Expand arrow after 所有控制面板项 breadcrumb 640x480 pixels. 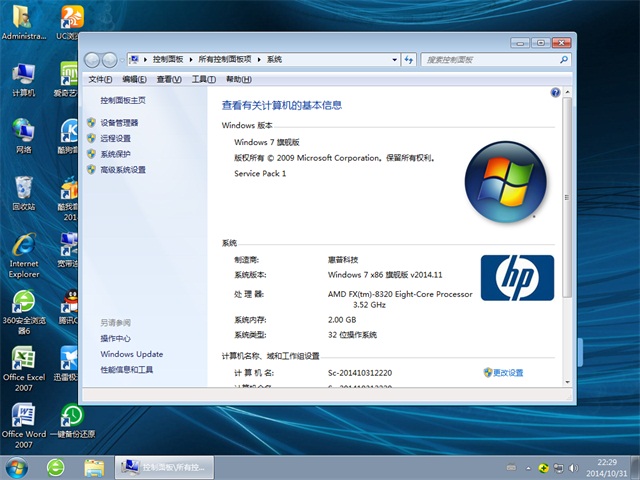tap(259, 60)
